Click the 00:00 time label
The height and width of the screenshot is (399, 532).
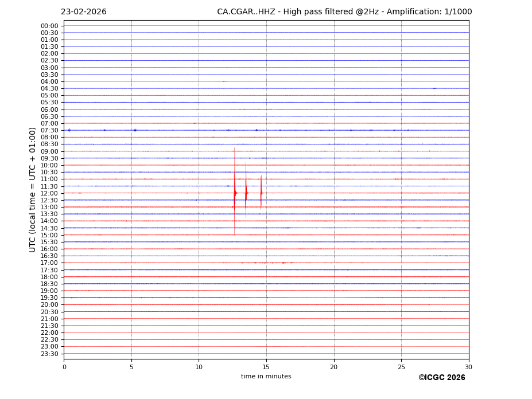pyautogui.click(x=49, y=26)
